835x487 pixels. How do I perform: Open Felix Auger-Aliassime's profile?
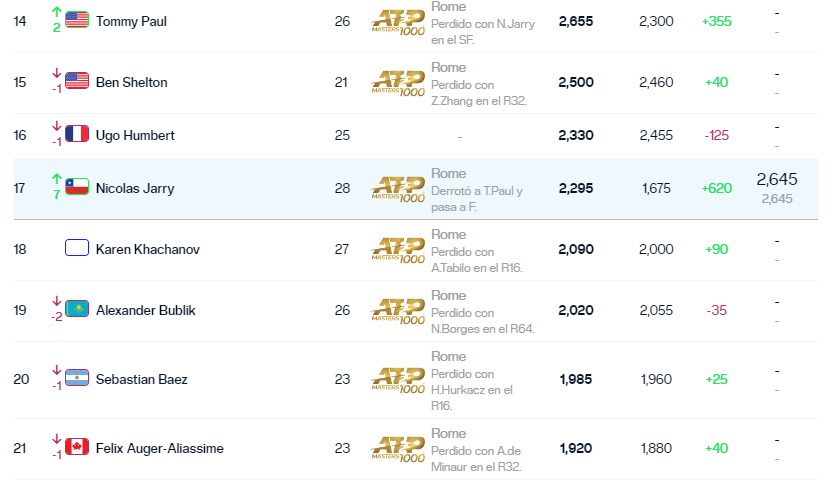[159, 448]
